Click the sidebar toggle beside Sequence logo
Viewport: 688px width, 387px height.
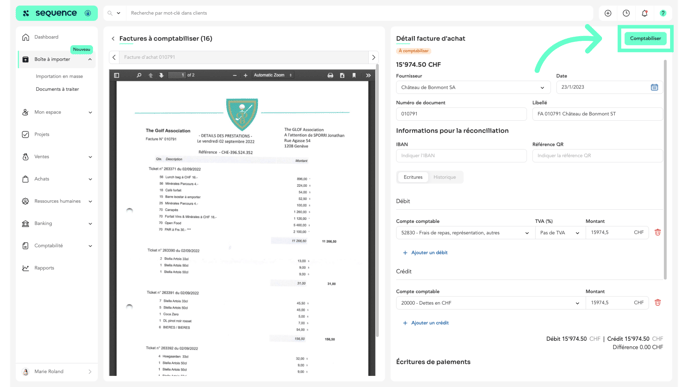(88, 13)
